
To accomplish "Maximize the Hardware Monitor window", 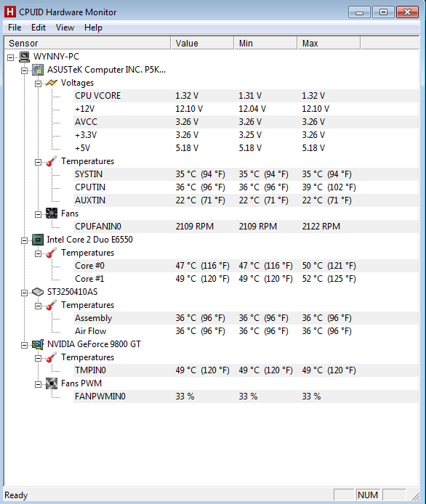I will pyautogui.click(x=383, y=12).
